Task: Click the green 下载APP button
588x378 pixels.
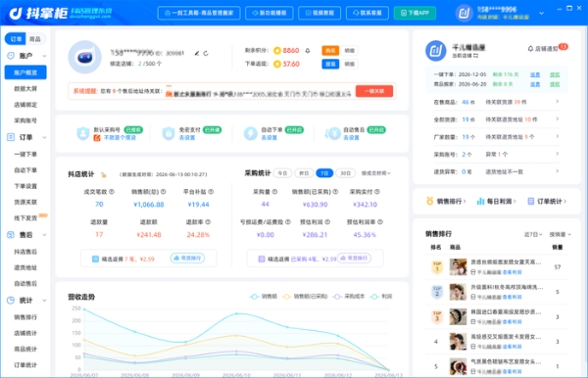Action: pos(415,13)
